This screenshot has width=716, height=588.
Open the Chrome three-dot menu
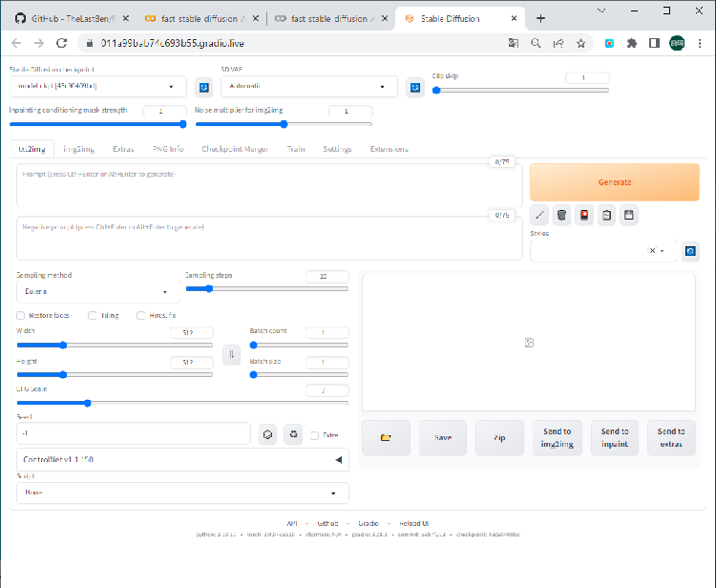[700, 43]
